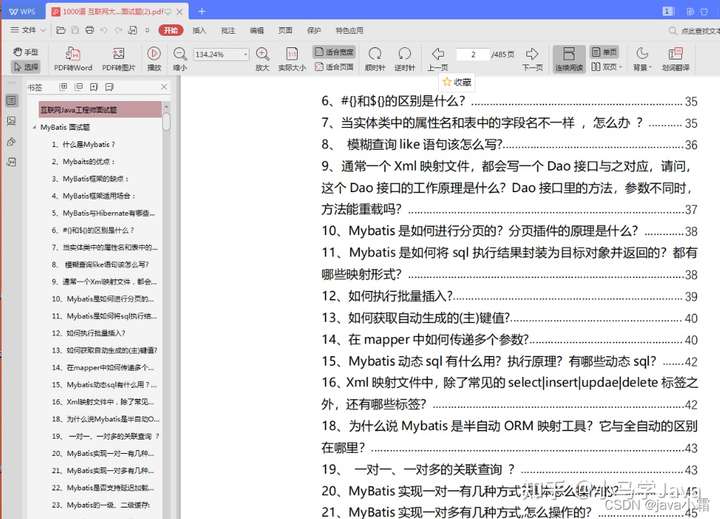Screen dimensions: 720x519
Task: Click contents entry 8、模糊查询 like 语句该怎么写?
Action: (x=509, y=145)
